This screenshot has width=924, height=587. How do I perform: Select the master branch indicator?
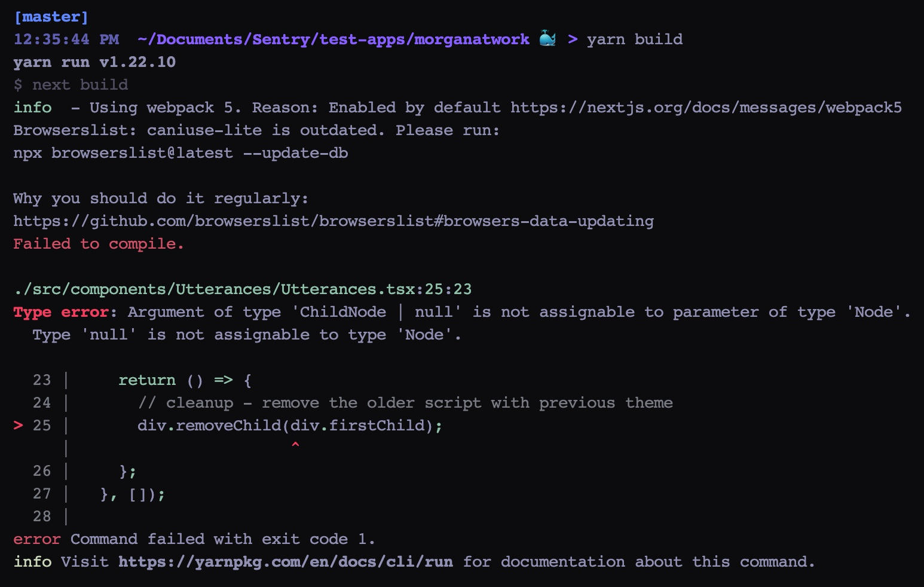click(51, 16)
